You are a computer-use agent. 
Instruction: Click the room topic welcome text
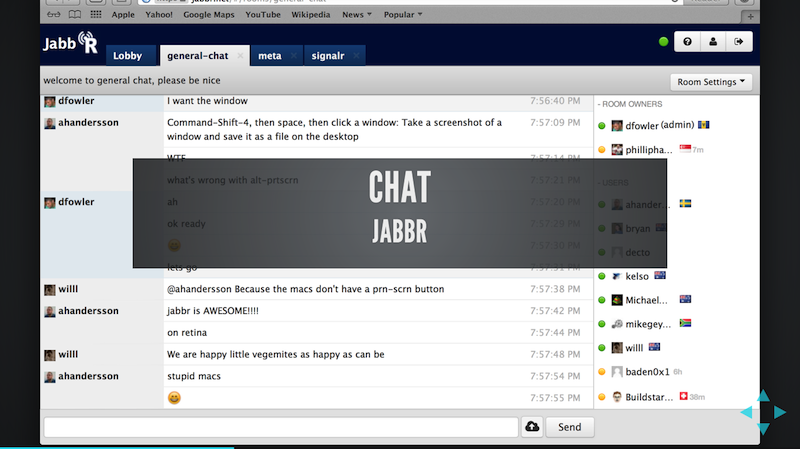[x=132, y=81]
